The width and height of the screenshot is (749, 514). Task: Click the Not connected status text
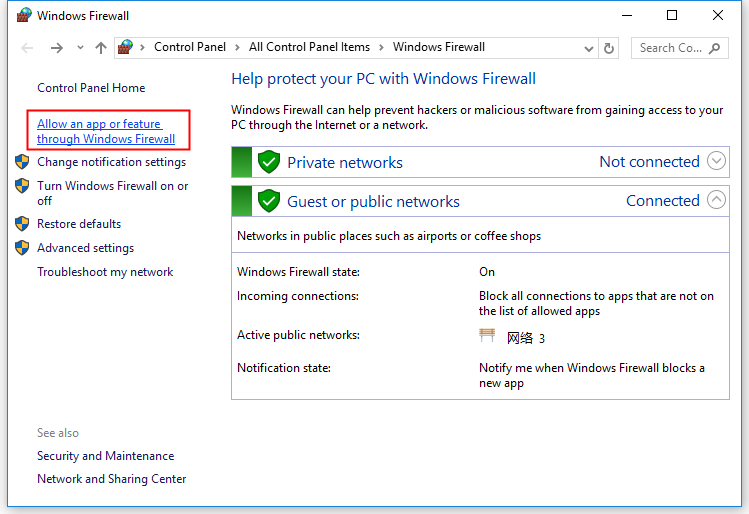point(649,161)
